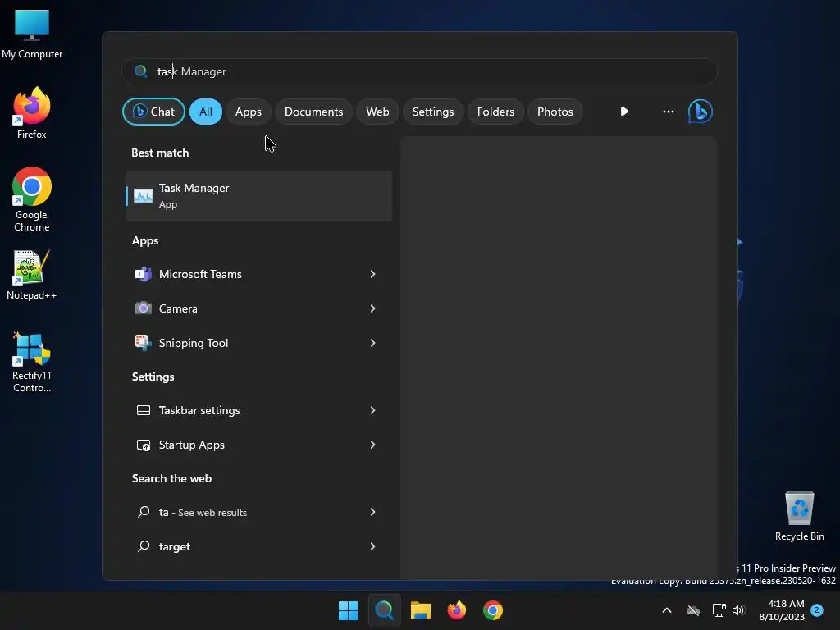Open the Windows Start button on taskbar
The width and height of the screenshot is (840, 630).
pos(348,610)
